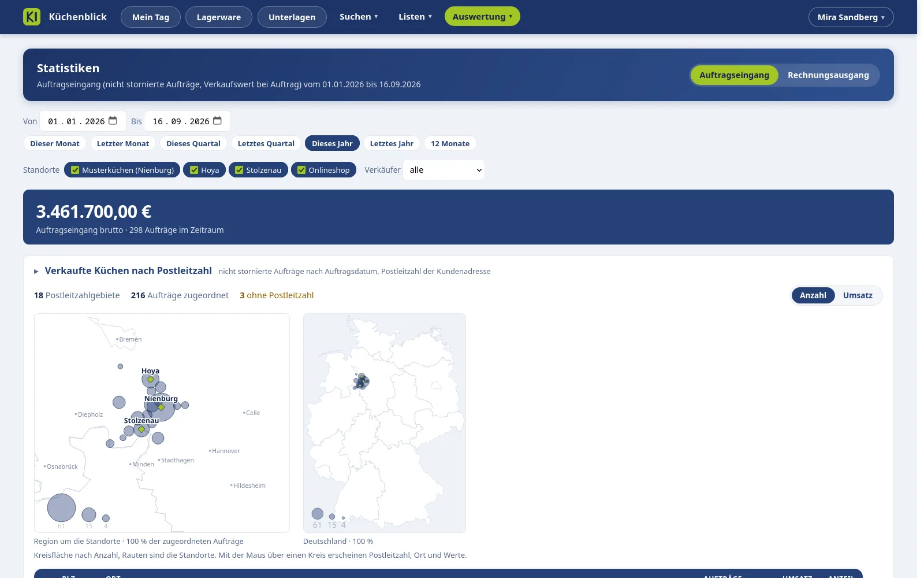
Task: Select the Letzter Monat period
Action: 123,143
